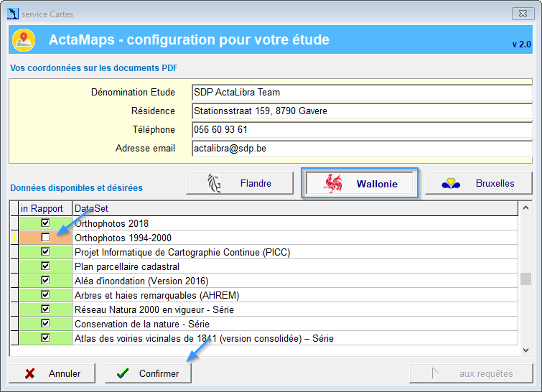The height and width of the screenshot is (392, 542).
Task: Click the Adresse email input field
Action: [362, 149]
